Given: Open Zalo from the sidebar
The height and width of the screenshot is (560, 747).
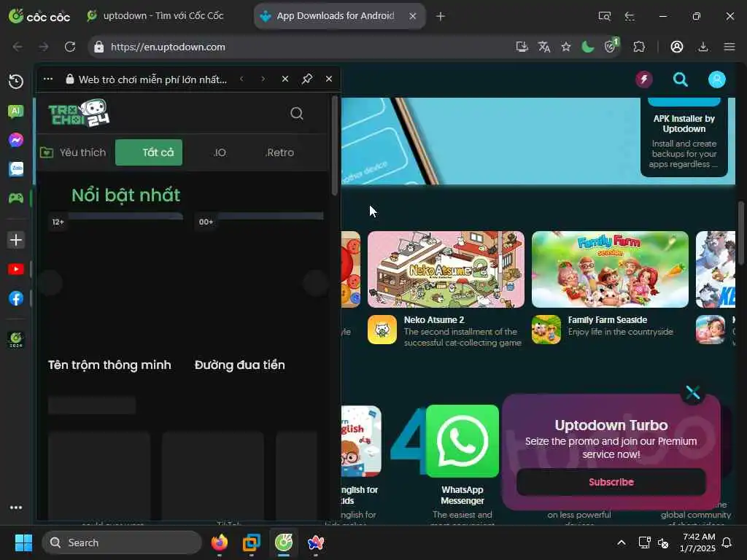Looking at the screenshot, I should coord(16,169).
